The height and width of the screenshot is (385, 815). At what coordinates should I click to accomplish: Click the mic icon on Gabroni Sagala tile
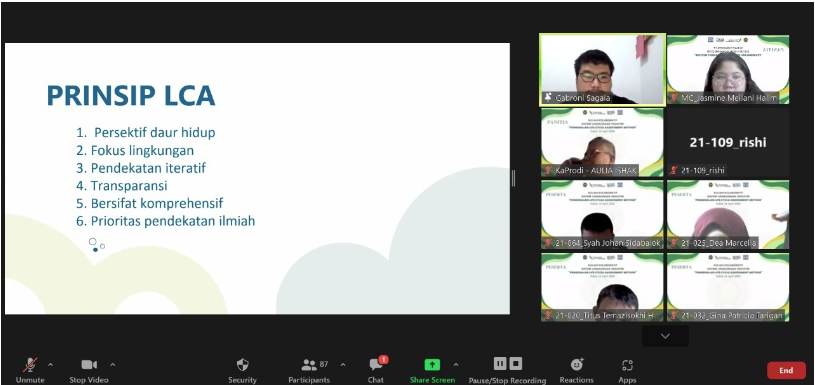(x=548, y=98)
